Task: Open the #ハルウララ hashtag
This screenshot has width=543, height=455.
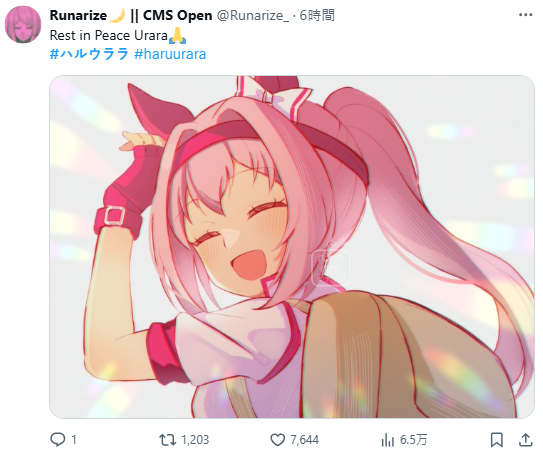Action: (89, 54)
